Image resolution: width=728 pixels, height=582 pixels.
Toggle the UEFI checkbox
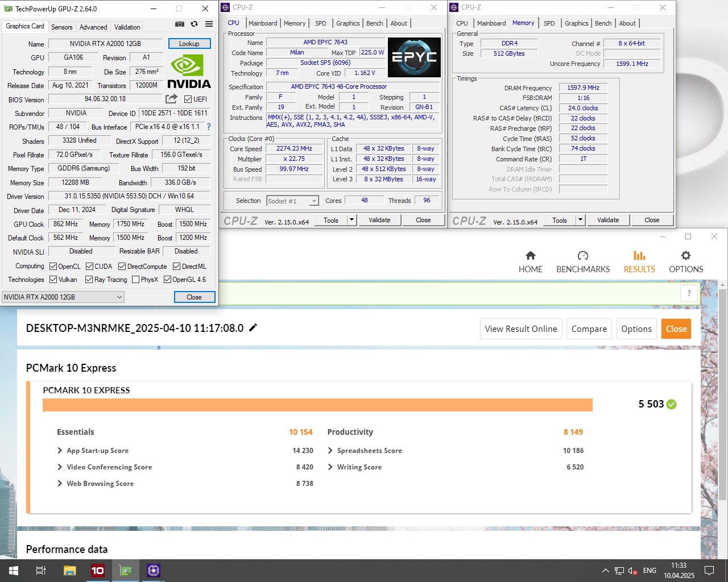point(188,99)
